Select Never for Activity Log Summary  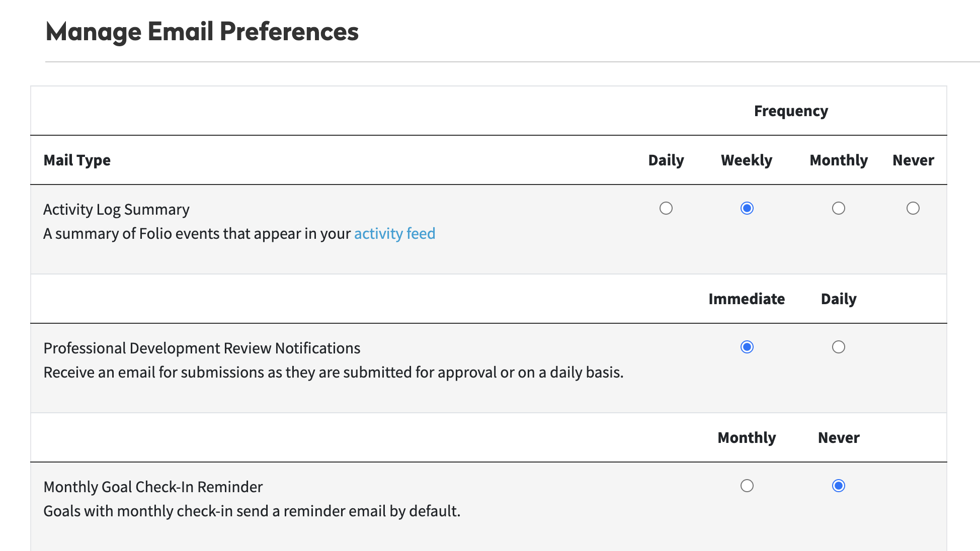pyautogui.click(x=913, y=208)
